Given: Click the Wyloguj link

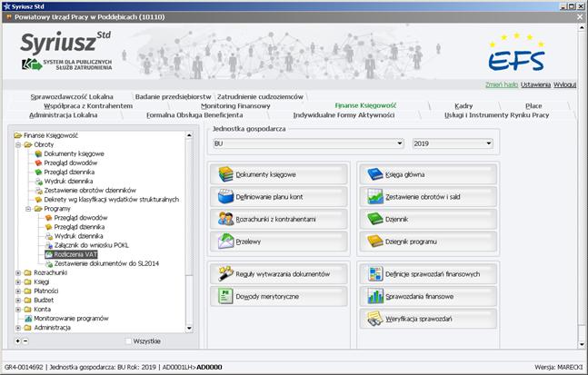Looking at the screenshot, I should [564, 84].
